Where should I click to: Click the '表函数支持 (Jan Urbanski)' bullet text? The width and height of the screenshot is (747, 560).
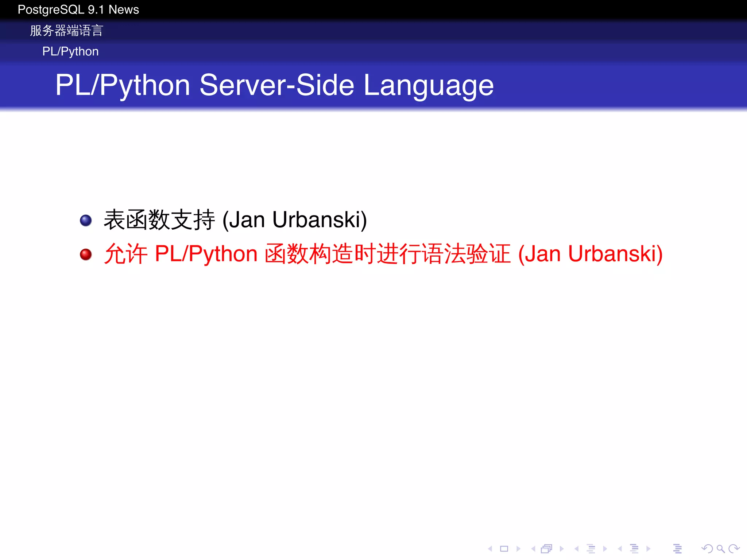point(235,220)
